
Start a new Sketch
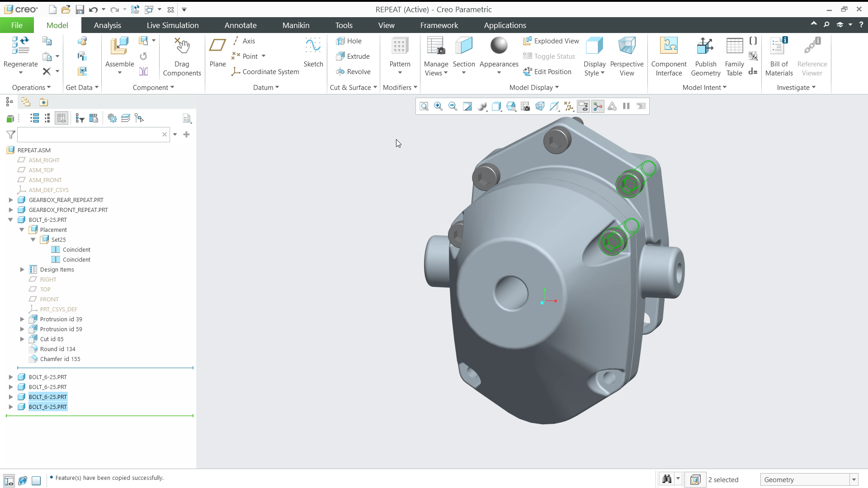point(313,52)
